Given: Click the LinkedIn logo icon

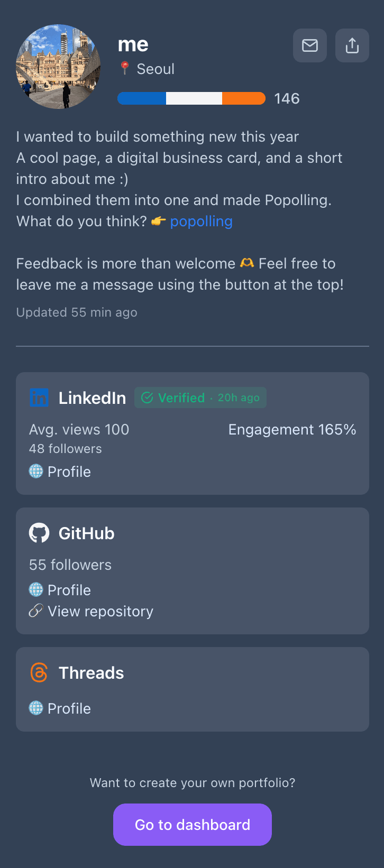Looking at the screenshot, I should click(39, 398).
